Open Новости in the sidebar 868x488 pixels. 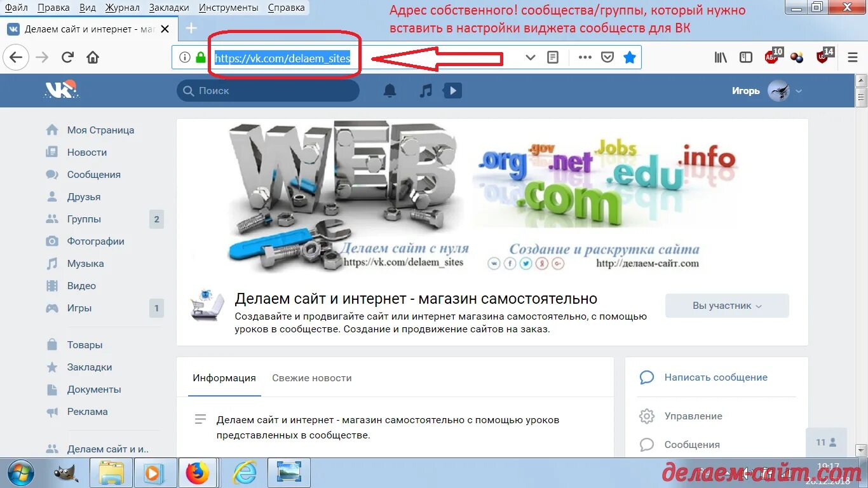[87, 152]
